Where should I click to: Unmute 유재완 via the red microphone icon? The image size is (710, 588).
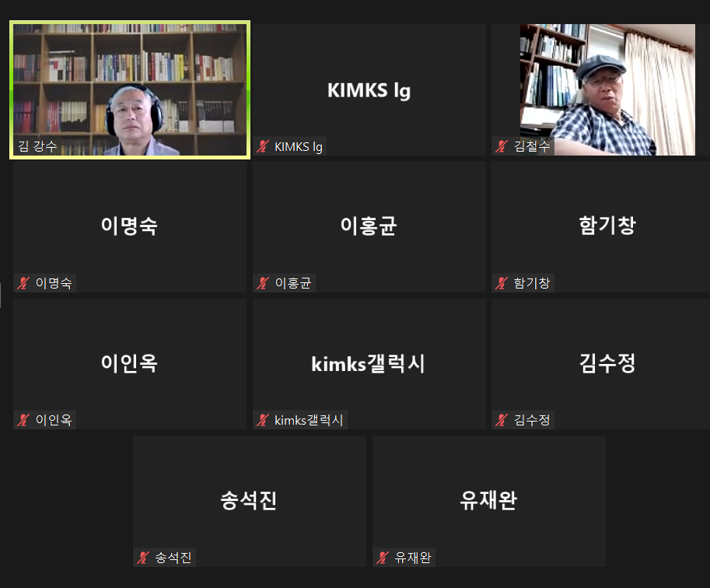pyautogui.click(x=381, y=557)
